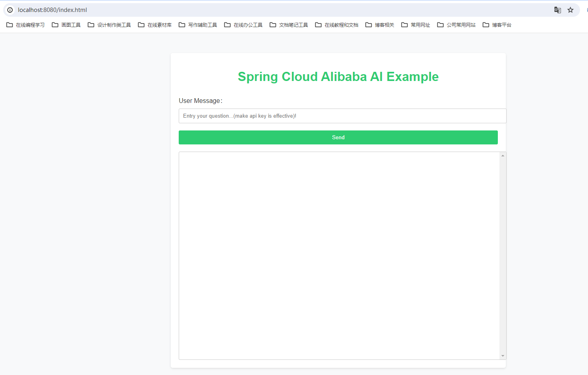Screen dimensions: 588x375
Task: Open the 在线素材库 bookmark folder
Action: pyautogui.click(x=155, y=25)
